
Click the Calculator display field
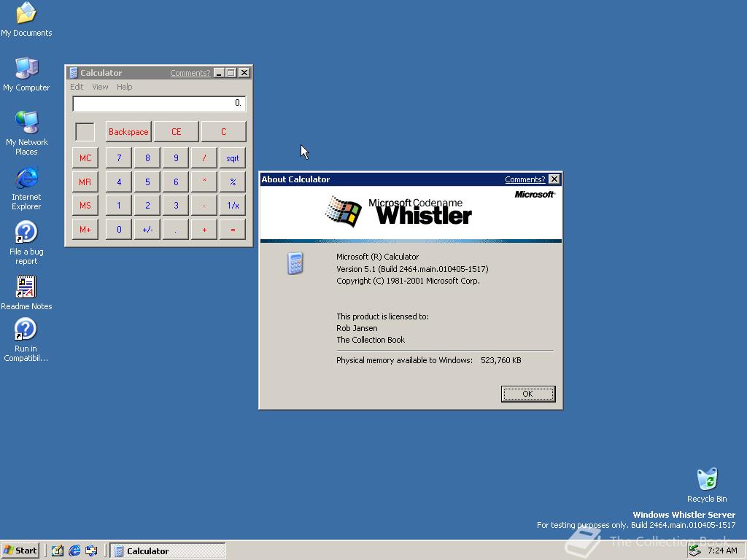pyautogui.click(x=159, y=104)
